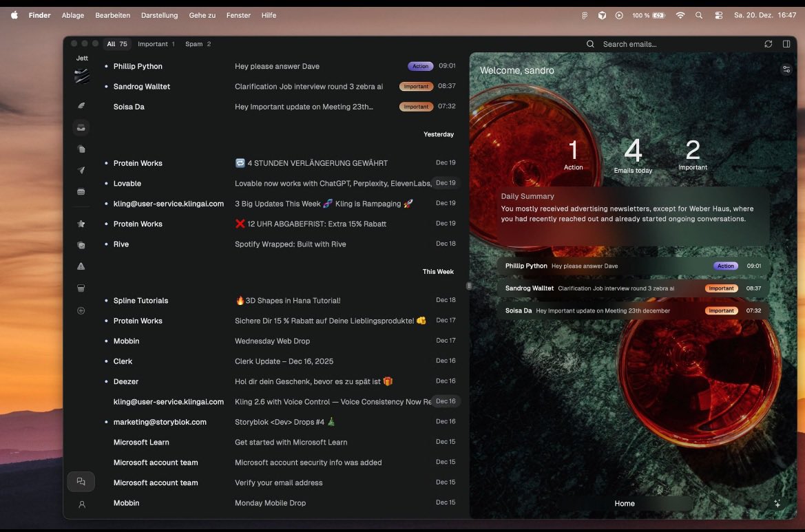Image resolution: width=805 pixels, height=532 pixels.
Task: Open sent mail via paper plane icon
Action: click(81, 170)
